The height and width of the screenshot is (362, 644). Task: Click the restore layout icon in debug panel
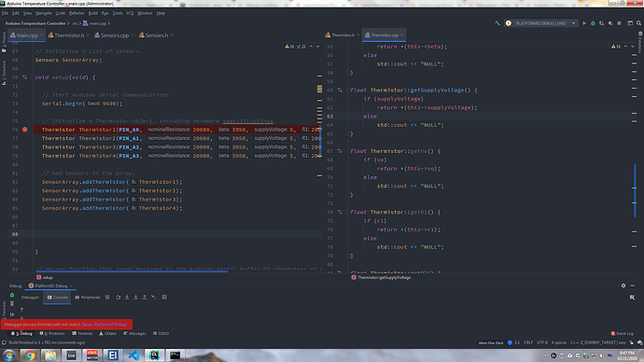(632, 297)
